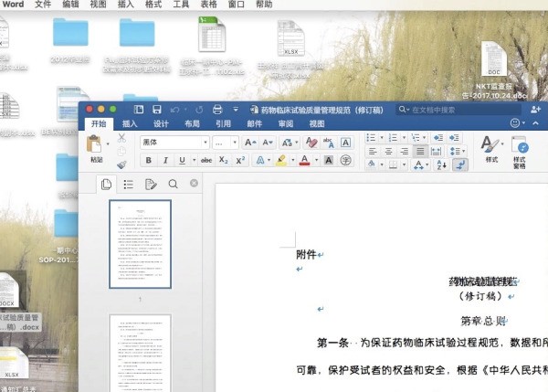Click the Share person-plus icon

click(x=535, y=110)
